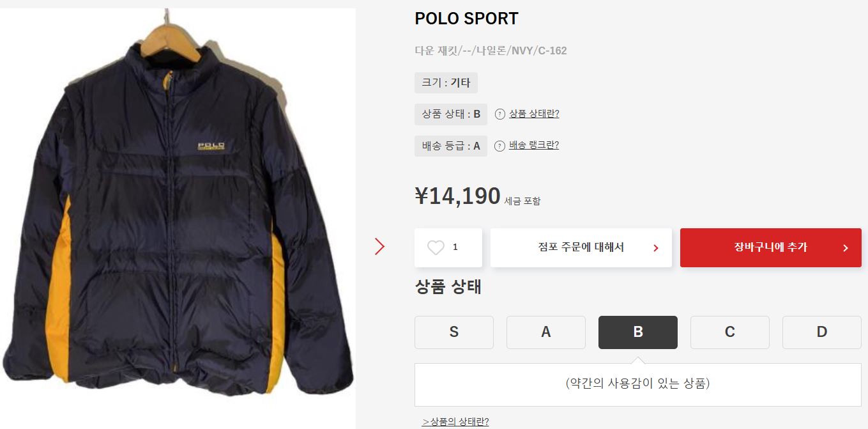Click the heart favorite icon

pos(436,247)
